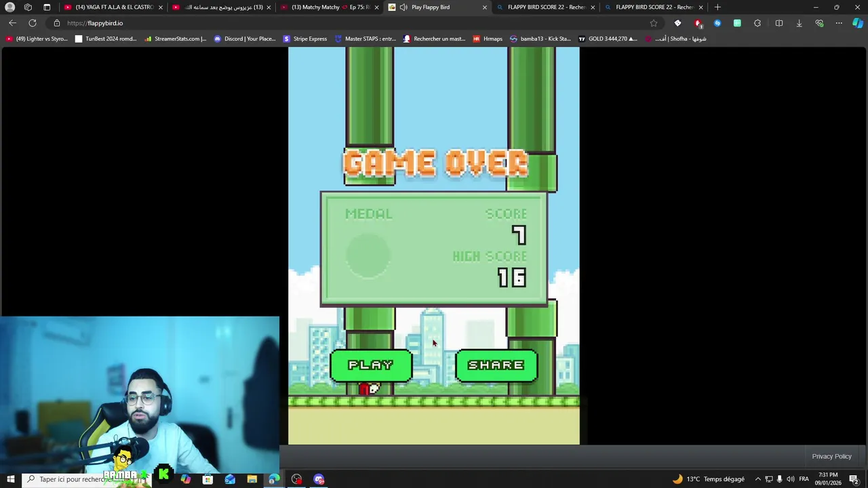Open the Discord | Your Place bookmark

pos(245,39)
